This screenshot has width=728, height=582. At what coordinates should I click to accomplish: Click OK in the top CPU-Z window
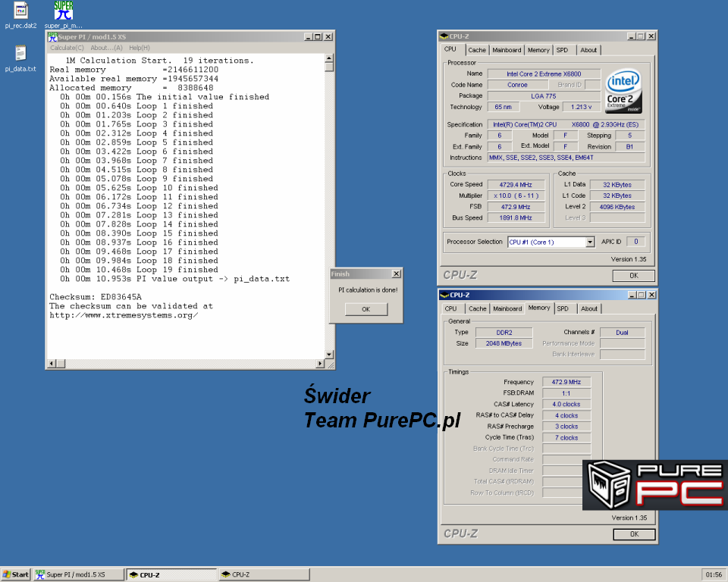pos(634,276)
